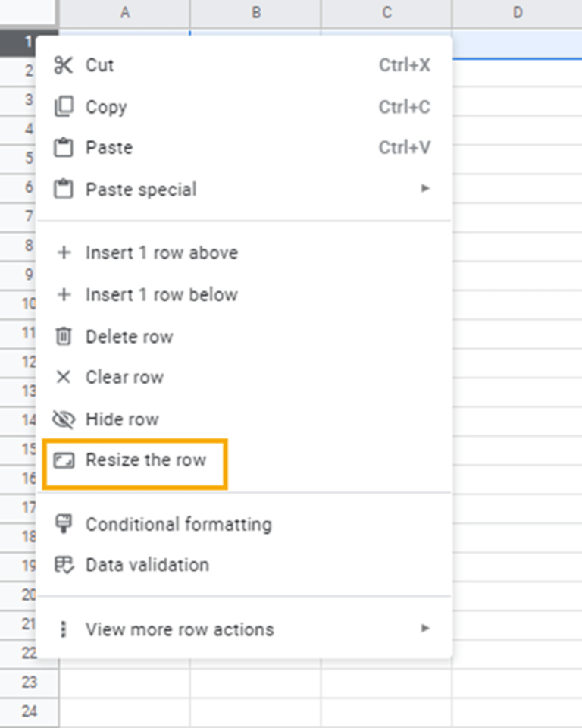
Task: Select the X Clear row icon
Action: [65, 377]
